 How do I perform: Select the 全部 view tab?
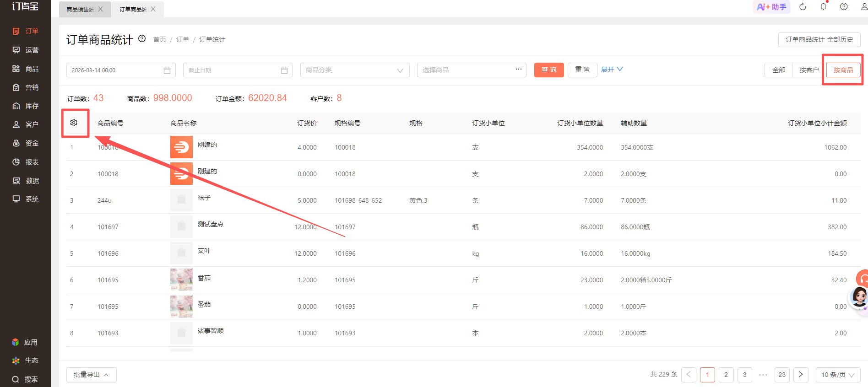(x=778, y=70)
